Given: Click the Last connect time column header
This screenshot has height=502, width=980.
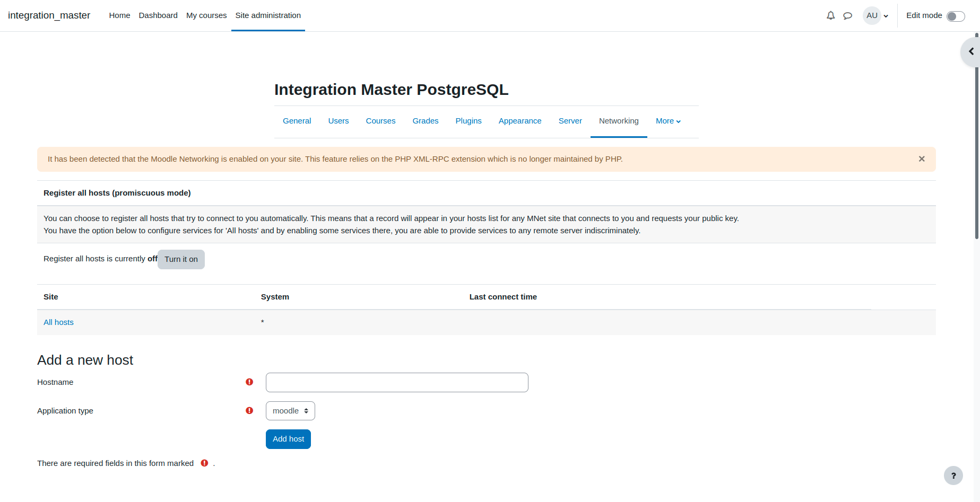Looking at the screenshot, I should coord(503,297).
